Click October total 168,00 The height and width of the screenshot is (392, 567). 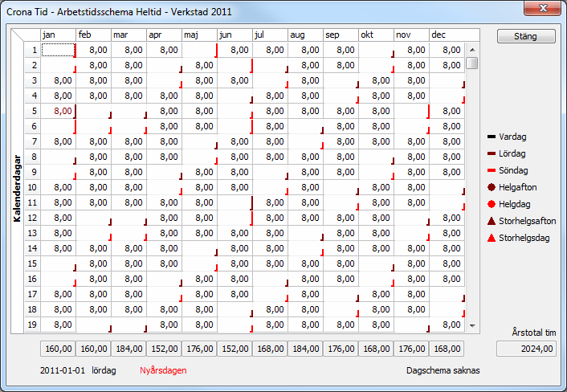pyautogui.click(x=376, y=349)
